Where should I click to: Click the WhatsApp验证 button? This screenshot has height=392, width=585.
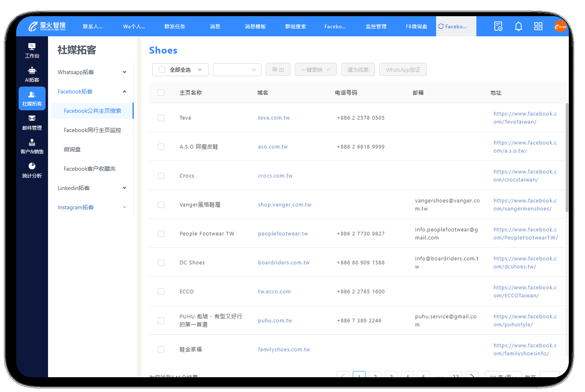[403, 70]
